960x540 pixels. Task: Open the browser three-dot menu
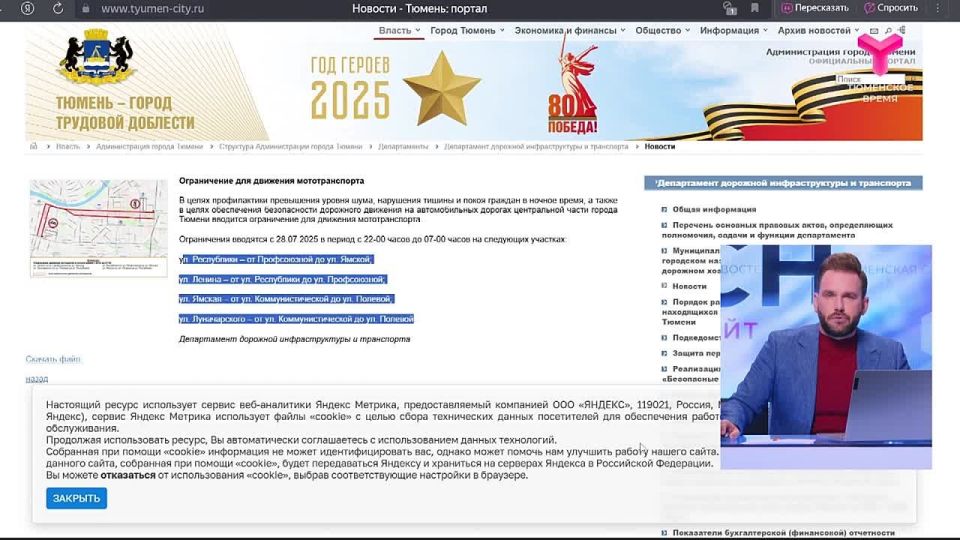937,8
